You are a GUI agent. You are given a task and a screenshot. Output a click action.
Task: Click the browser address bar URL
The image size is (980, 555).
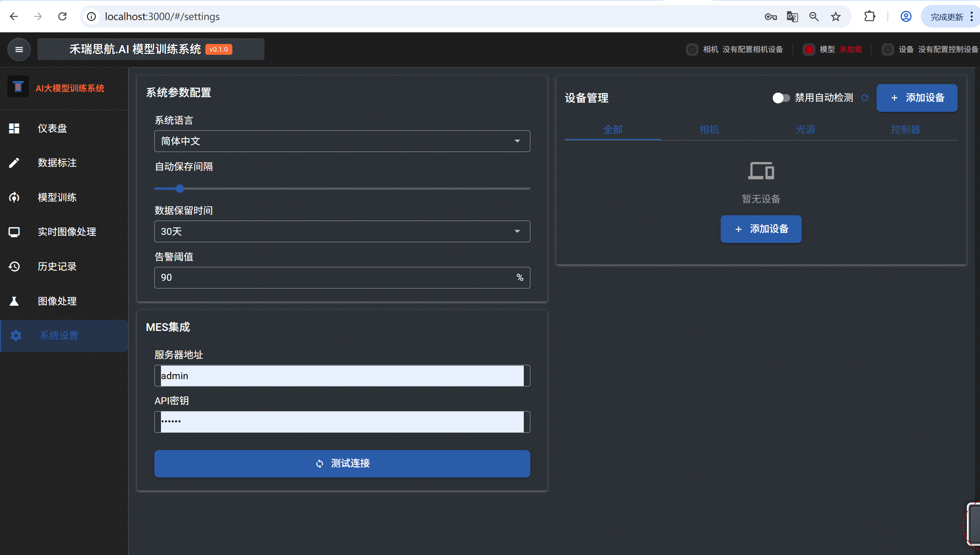[162, 17]
